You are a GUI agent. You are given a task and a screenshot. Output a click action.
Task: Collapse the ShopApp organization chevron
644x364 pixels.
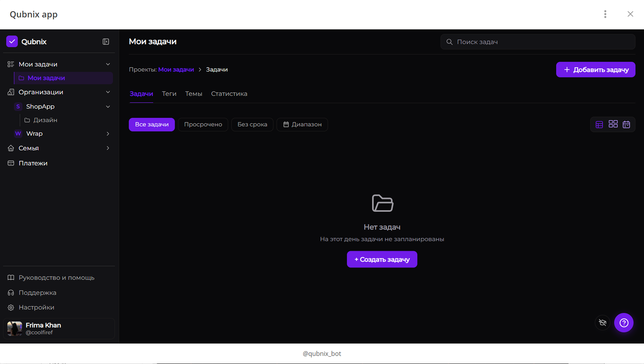coord(108,107)
